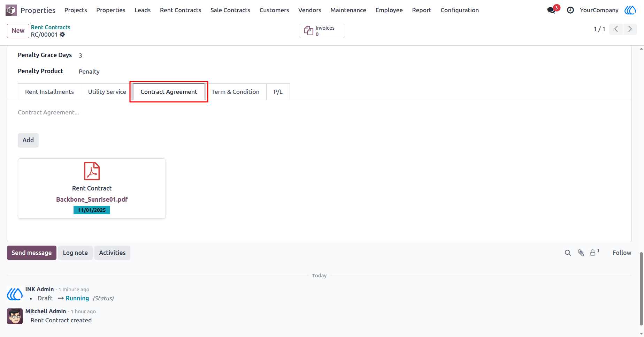644x337 pixels.
Task: Open the Employee menu
Action: (389, 10)
